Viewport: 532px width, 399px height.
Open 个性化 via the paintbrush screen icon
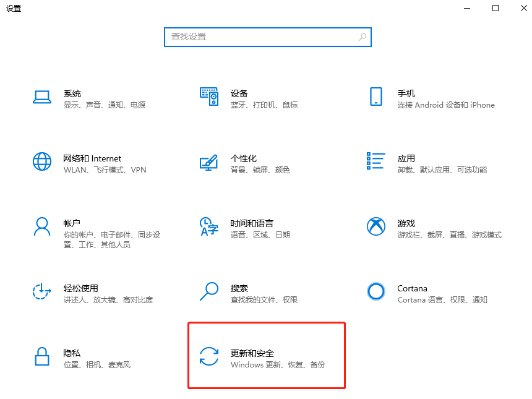point(209,161)
